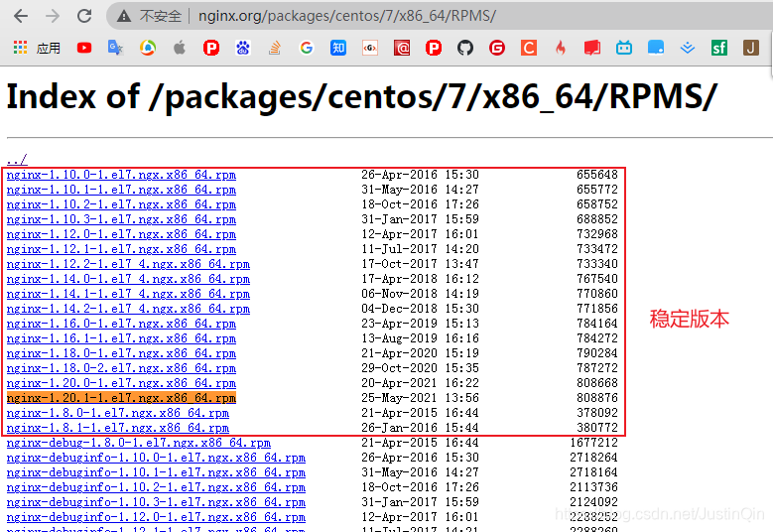
Task: Open the SegmentFault sf bookmark
Action: click(x=719, y=48)
